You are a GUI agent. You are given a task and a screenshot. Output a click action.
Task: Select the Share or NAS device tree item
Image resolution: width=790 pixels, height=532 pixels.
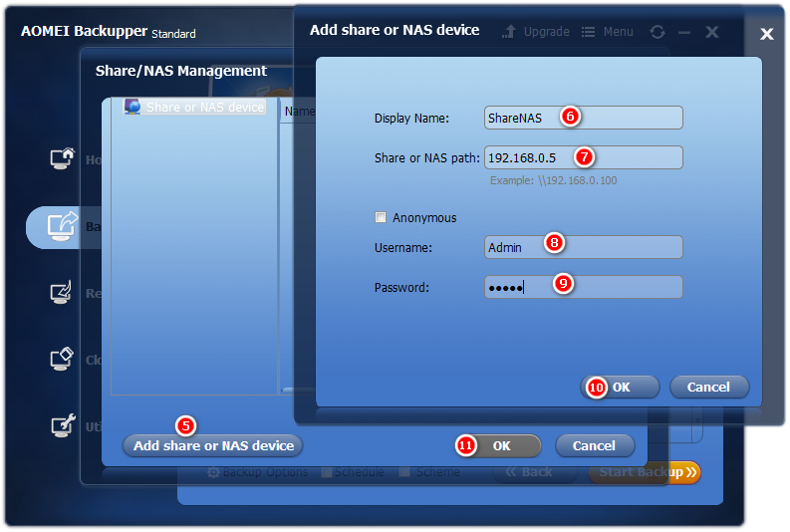tap(195, 107)
